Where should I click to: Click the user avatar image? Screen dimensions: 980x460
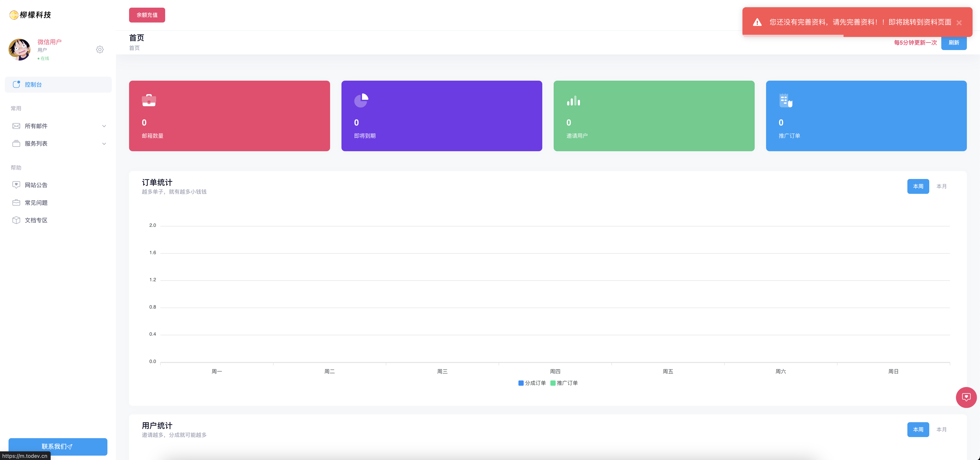tap(19, 49)
